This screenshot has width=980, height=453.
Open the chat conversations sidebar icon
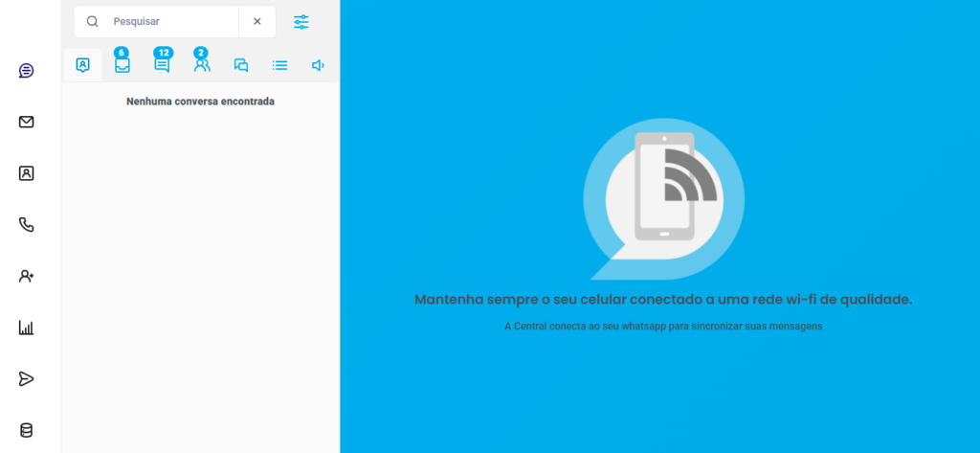pyautogui.click(x=27, y=71)
